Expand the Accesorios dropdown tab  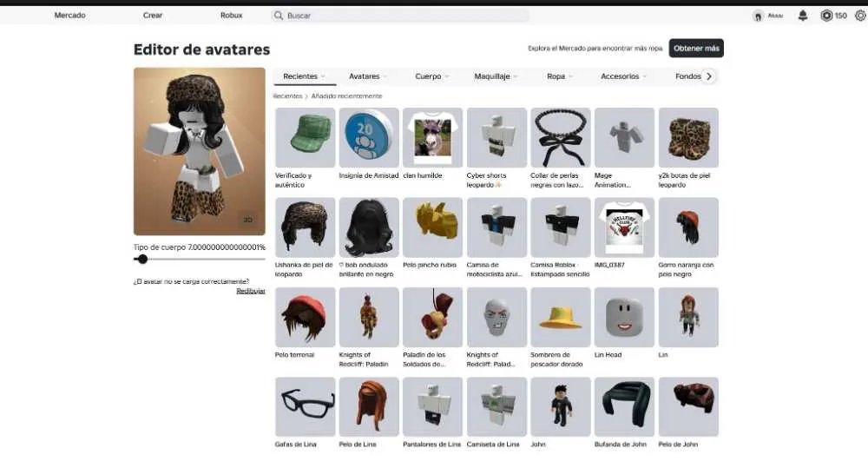coord(624,76)
